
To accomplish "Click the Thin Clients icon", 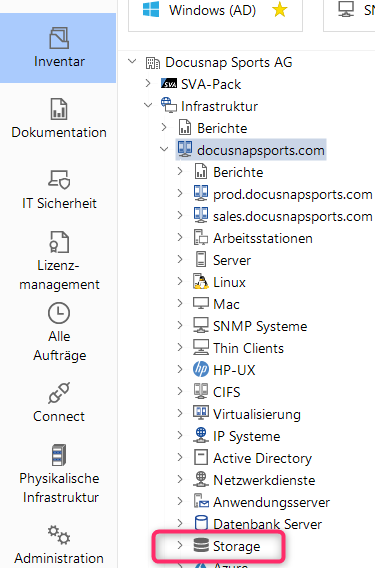I will (x=201, y=347).
